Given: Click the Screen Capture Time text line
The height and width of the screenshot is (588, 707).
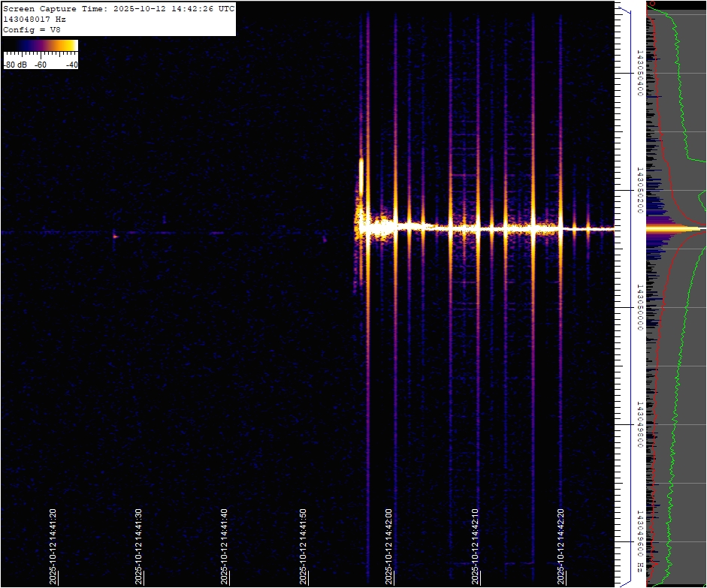Looking at the screenshot, I should (x=119, y=8).
